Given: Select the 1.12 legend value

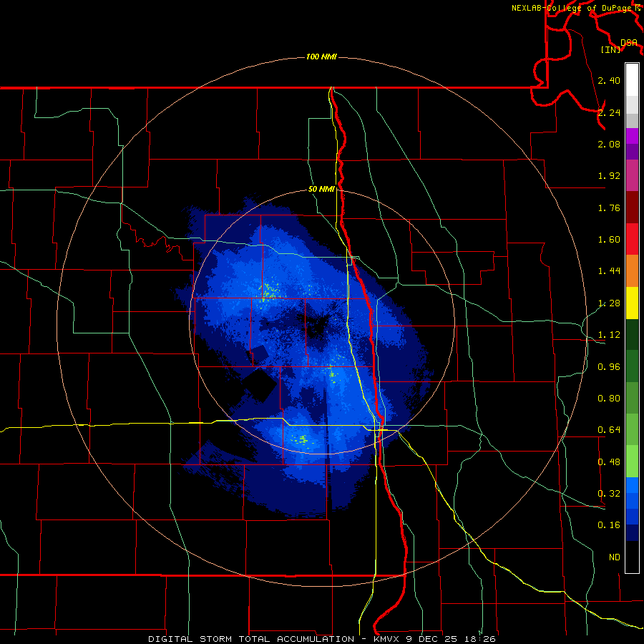Looking at the screenshot, I should click(x=609, y=335).
